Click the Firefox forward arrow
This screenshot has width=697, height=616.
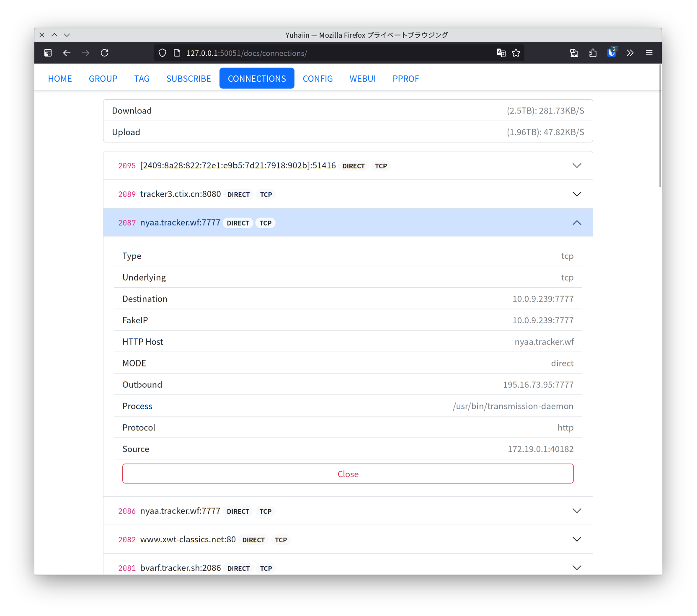tap(85, 53)
